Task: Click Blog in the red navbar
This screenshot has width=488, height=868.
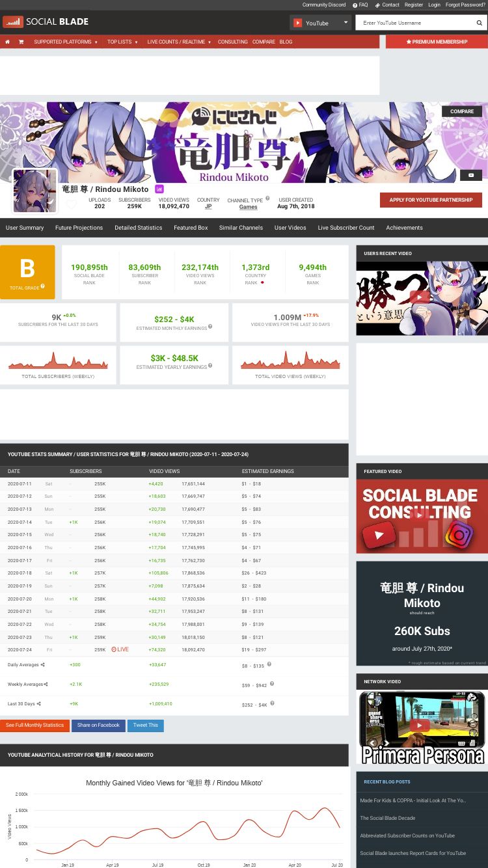Action: pyautogui.click(x=286, y=42)
